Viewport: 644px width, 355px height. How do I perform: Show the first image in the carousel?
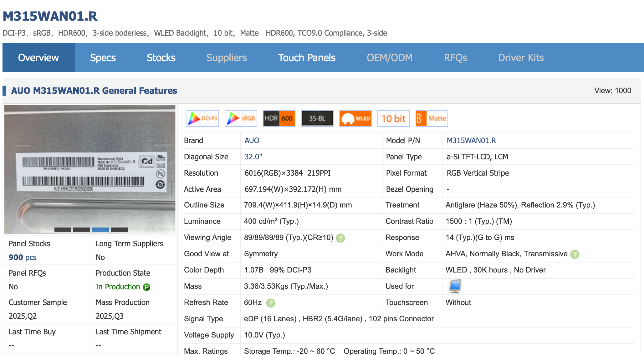click(63, 230)
